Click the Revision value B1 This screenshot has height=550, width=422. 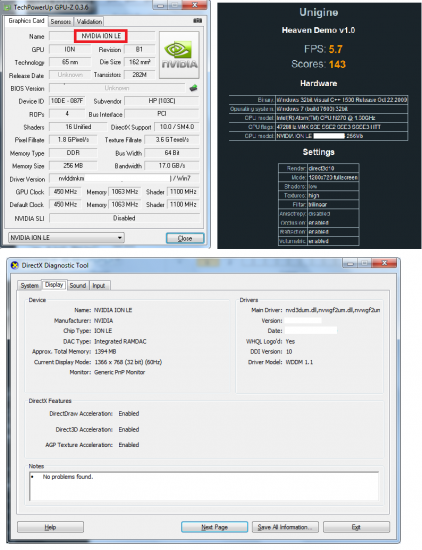click(139, 49)
